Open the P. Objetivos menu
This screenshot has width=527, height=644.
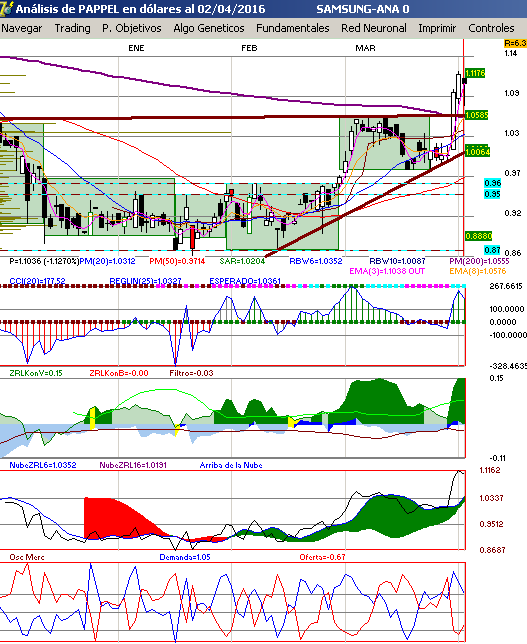[131, 28]
